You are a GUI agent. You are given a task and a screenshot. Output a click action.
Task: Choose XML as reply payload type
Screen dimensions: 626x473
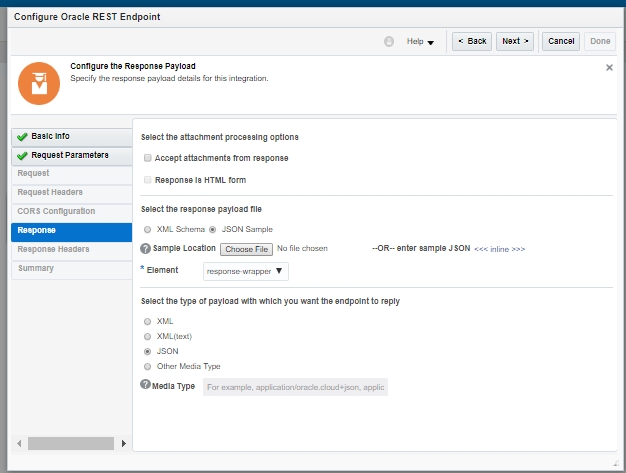pos(148,321)
